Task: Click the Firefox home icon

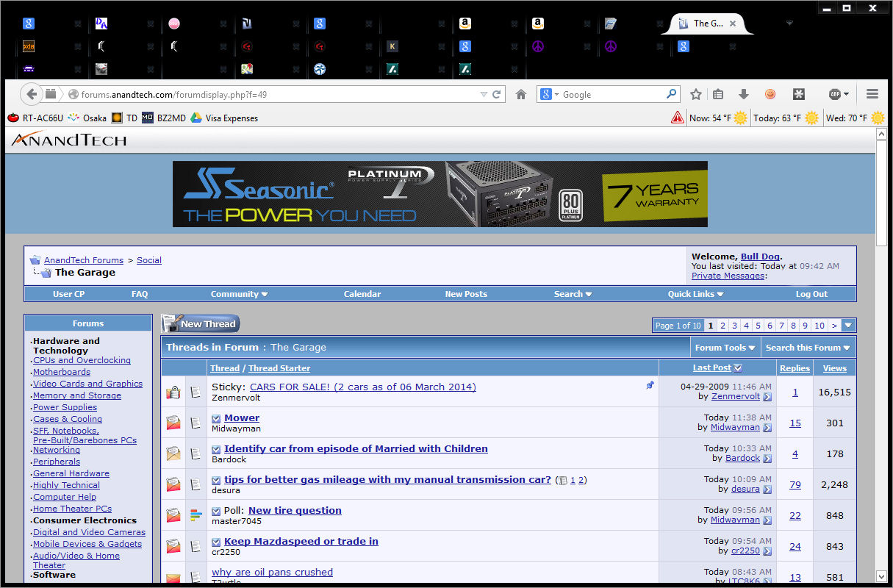Action: click(521, 94)
